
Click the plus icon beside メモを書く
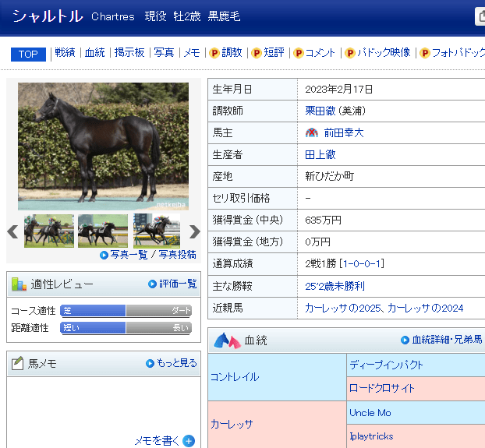189,441
